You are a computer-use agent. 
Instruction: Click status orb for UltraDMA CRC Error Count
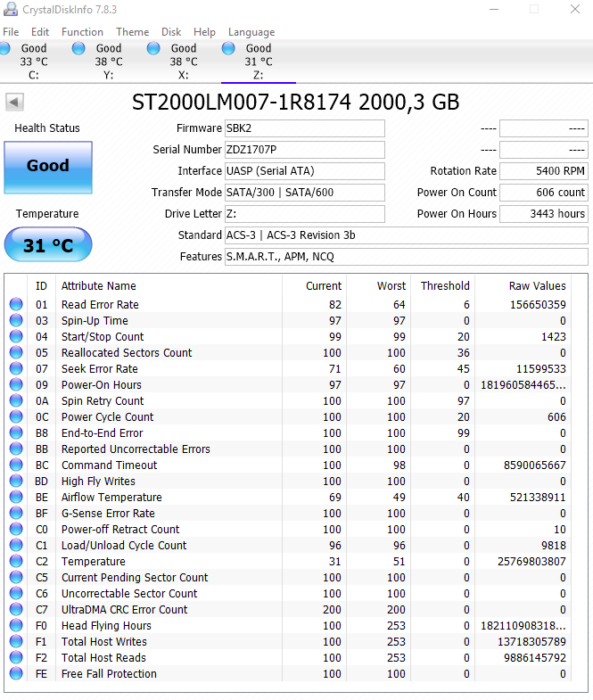point(16,609)
